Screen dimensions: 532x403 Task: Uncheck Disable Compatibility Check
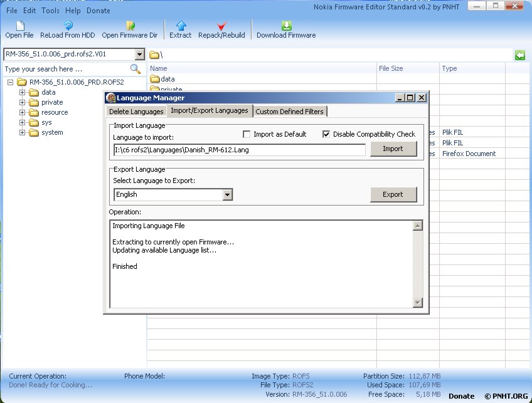pyautogui.click(x=326, y=134)
